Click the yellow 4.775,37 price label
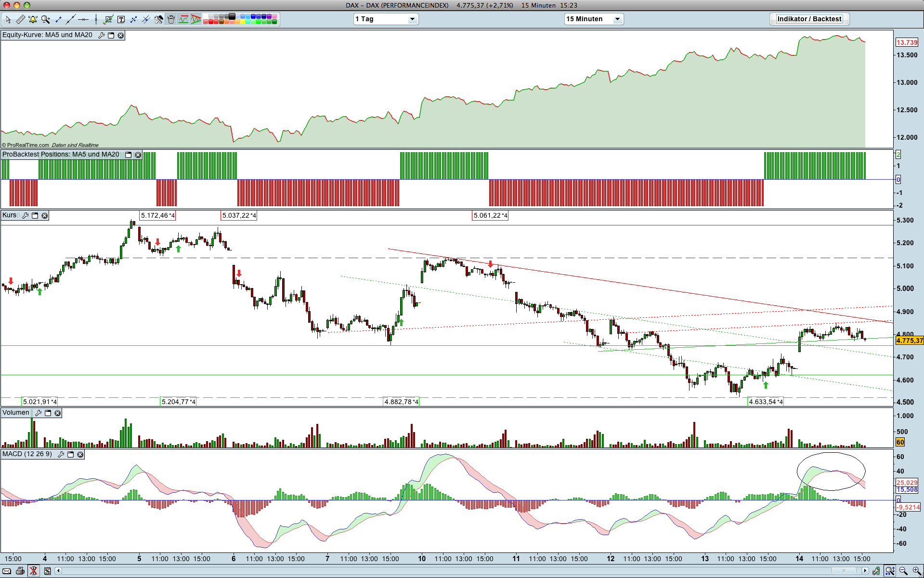 pos(910,341)
